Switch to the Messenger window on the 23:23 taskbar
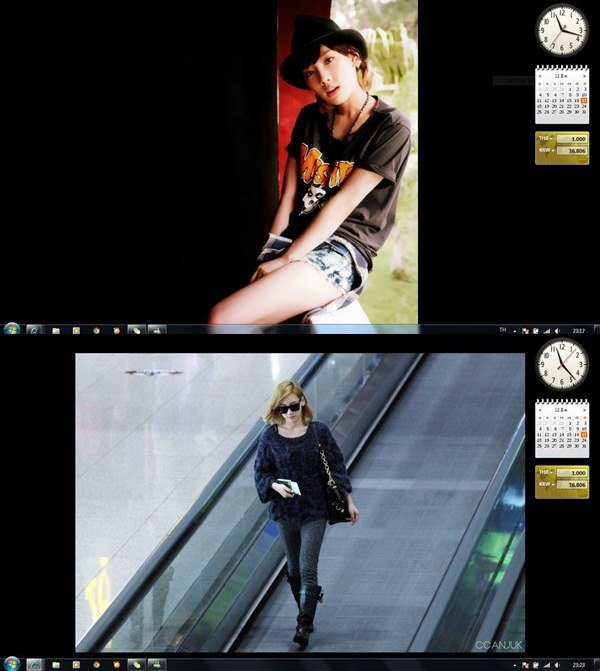 [x=137, y=665]
